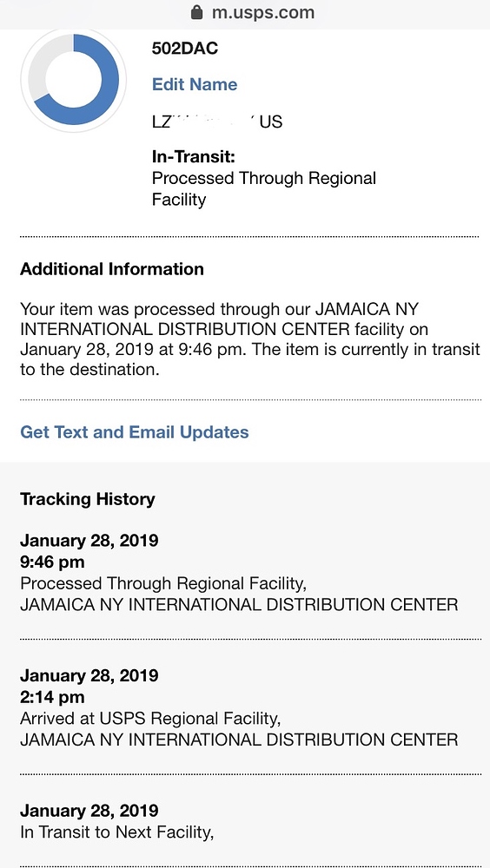Select the 2:14 pm tracking history timestamp
490x868 pixels.
52,697
